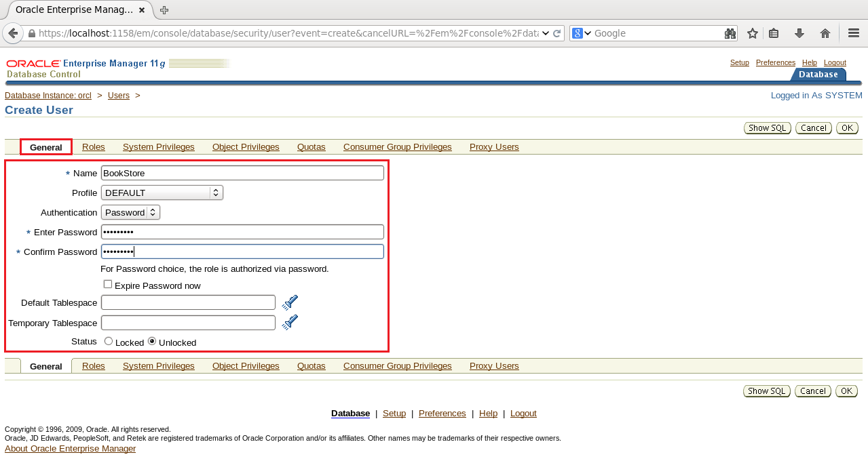Click the bottom Cancel button
868x459 pixels.
tap(812, 391)
